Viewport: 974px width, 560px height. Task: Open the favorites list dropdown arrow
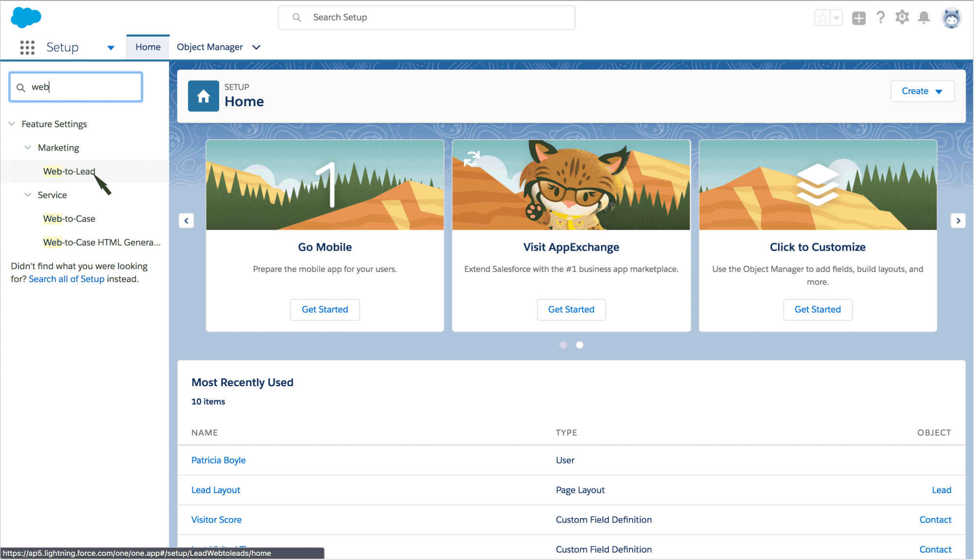837,18
